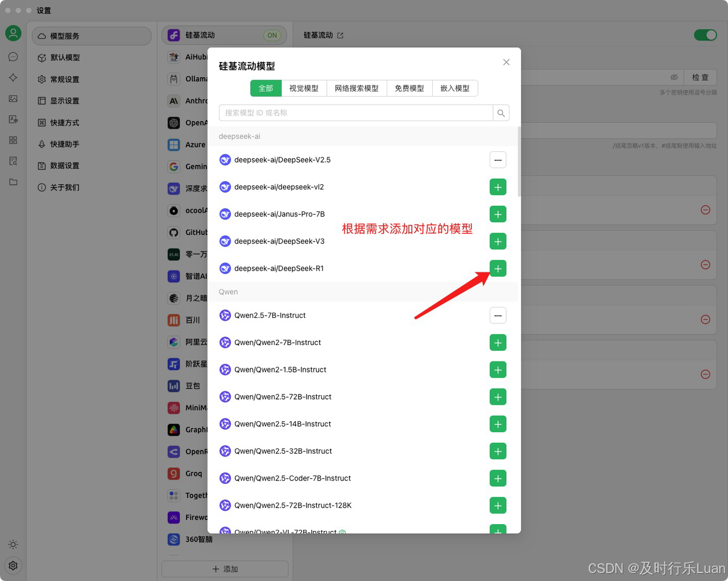This screenshot has width=728, height=581.
Task: Open the user avatar in sidebar
Action: pyautogui.click(x=13, y=33)
